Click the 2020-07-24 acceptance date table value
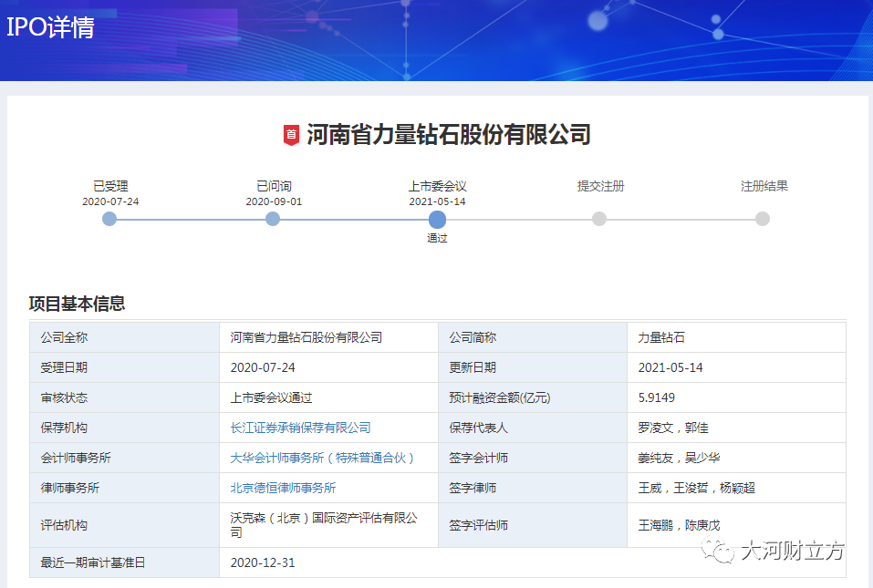The image size is (873, 588). tap(263, 367)
